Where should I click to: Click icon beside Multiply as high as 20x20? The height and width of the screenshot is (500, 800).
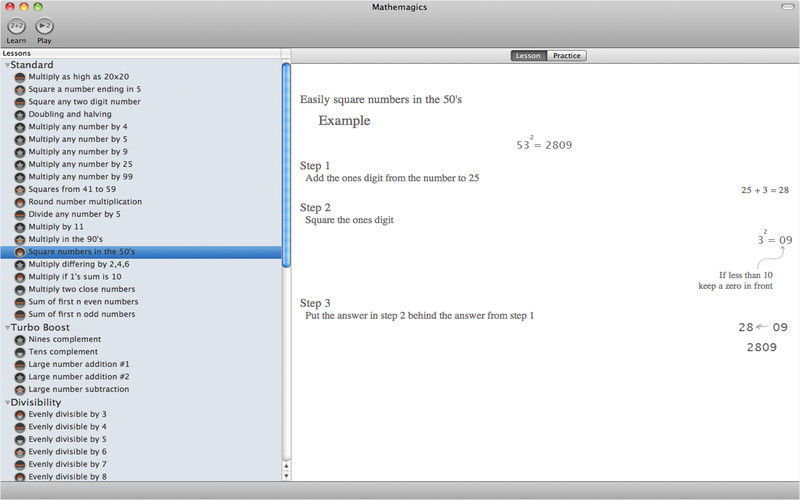[20, 77]
